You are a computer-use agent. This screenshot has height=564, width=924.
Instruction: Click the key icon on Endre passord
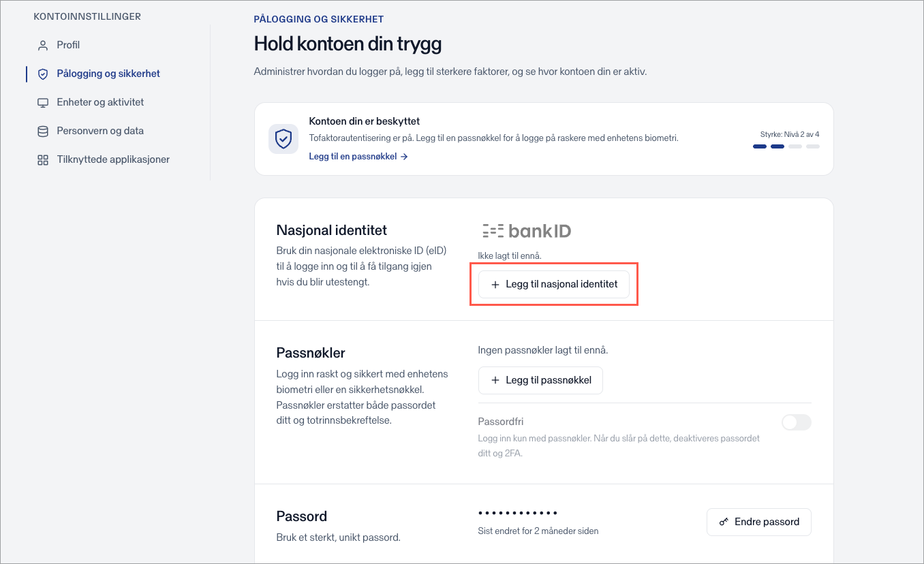click(724, 522)
